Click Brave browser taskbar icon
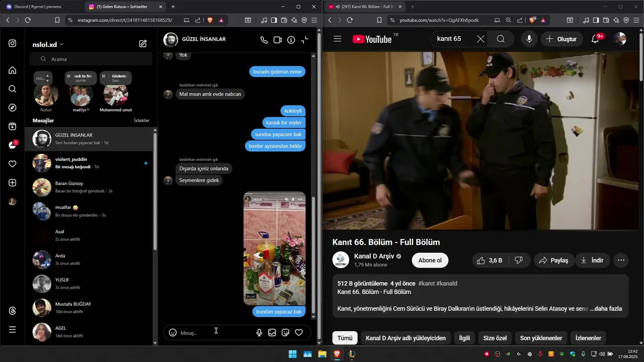The height and width of the screenshot is (362, 644). (x=337, y=354)
